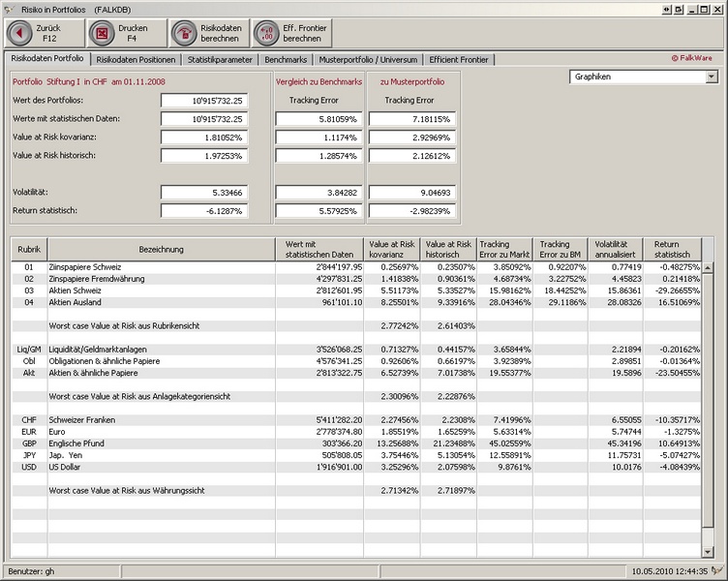
Task: Select the Euro currency row
Action: point(356,432)
